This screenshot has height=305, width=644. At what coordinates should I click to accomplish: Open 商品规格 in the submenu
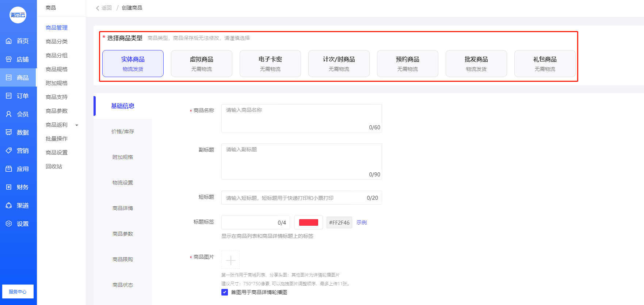coord(57,69)
